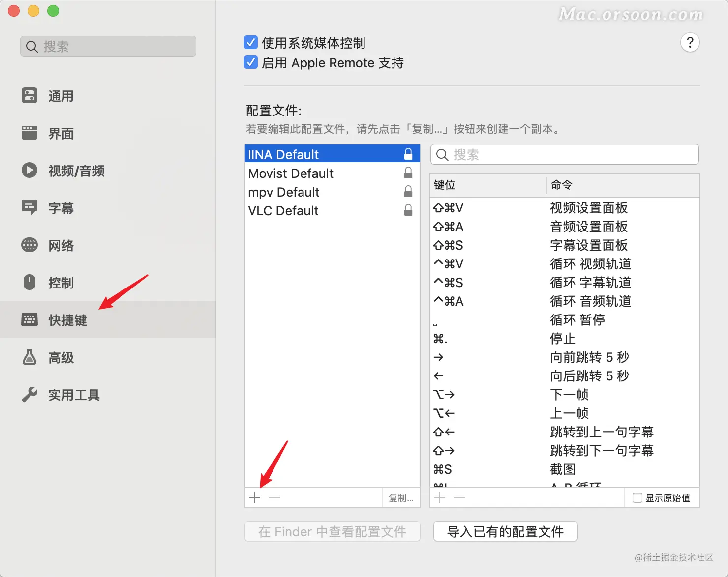
Task: Click the key binding search magnifier icon
Action: tap(442, 155)
